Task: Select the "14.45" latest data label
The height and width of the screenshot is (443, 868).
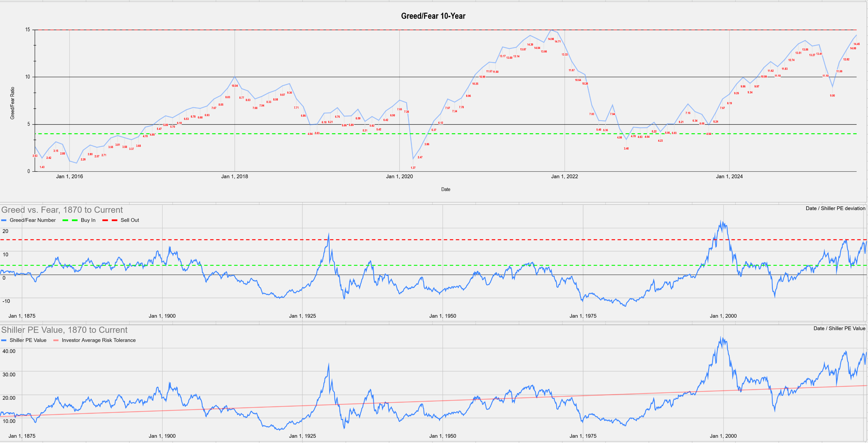Action: [857, 44]
